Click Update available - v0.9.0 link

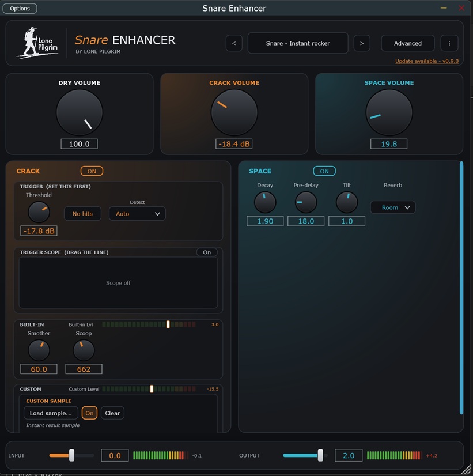pos(426,61)
